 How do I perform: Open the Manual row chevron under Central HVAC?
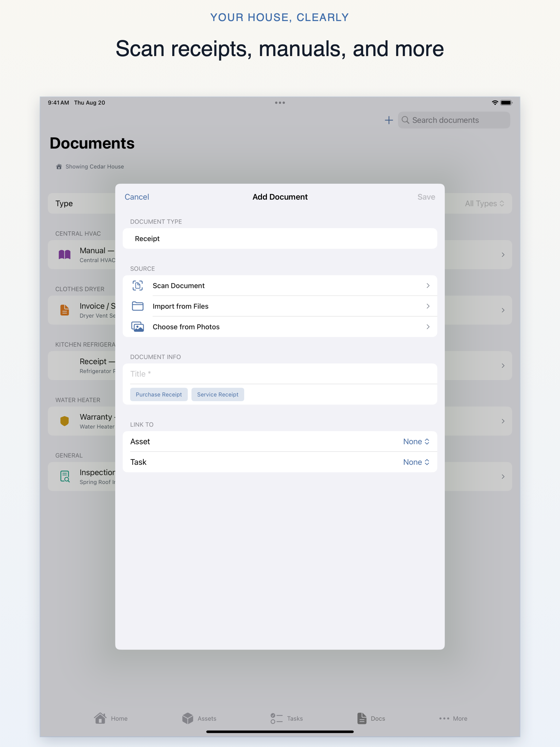pyautogui.click(x=503, y=255)
